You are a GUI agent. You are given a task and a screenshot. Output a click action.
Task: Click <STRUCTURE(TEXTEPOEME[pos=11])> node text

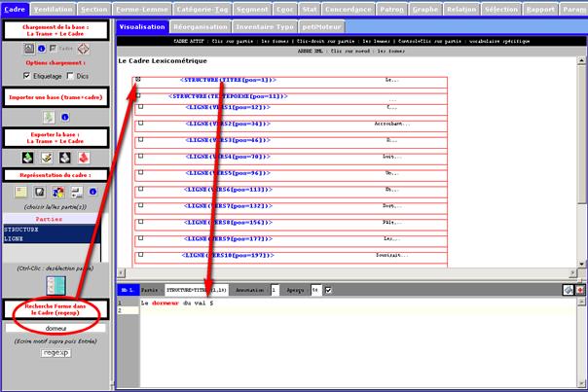click(x=228, y=96)
